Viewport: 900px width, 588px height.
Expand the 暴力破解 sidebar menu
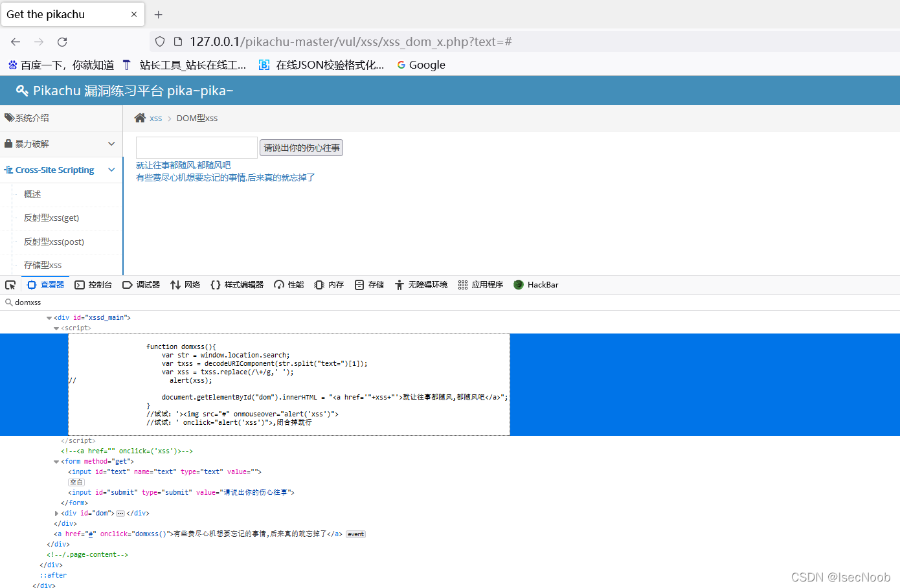pos(61,144)
